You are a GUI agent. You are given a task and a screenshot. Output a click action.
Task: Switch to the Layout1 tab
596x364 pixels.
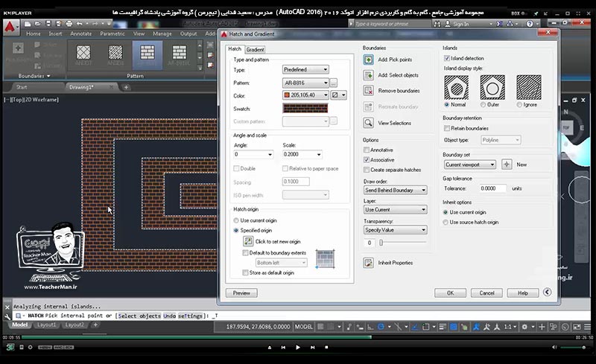46,325
